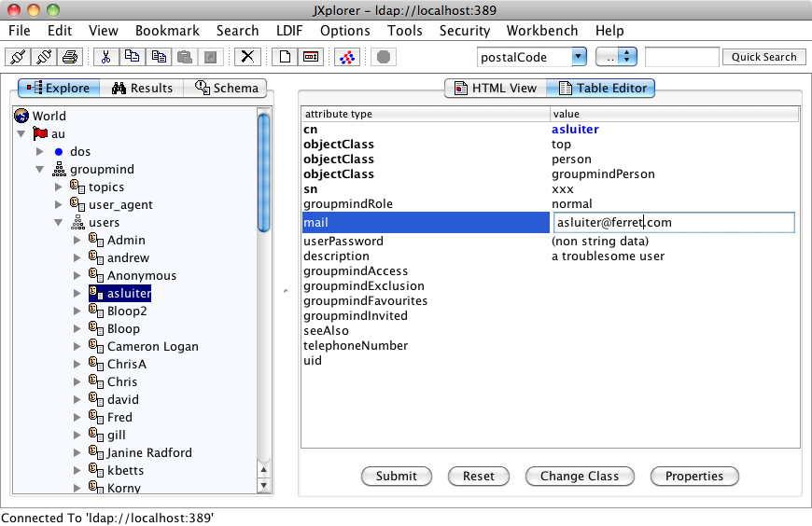Click the refresh tree dots icon

(347, 57)
